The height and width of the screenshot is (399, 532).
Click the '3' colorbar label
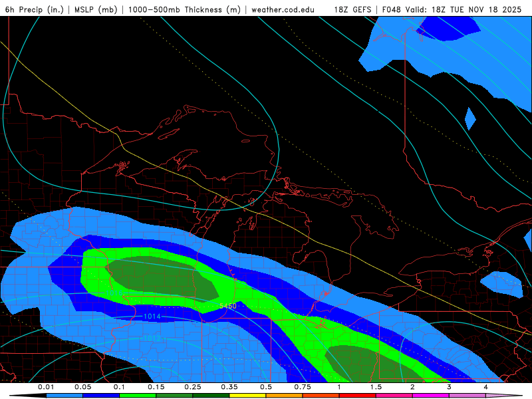[x=450, y=387]
